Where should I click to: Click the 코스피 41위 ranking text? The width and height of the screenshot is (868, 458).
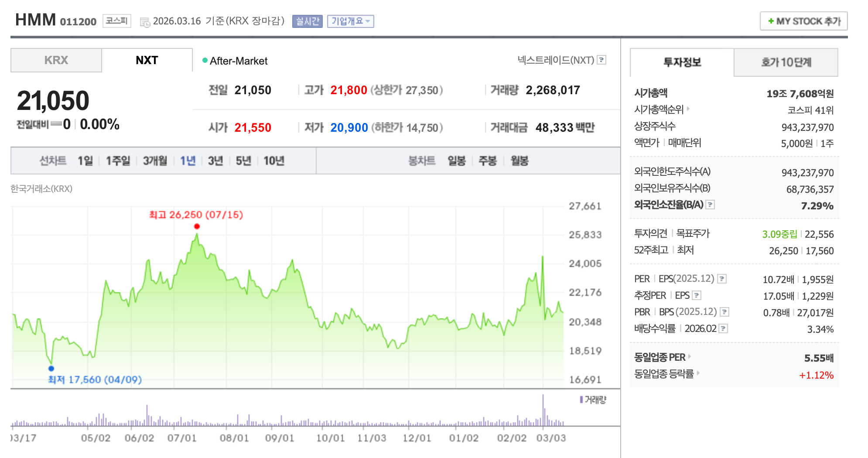810,110
